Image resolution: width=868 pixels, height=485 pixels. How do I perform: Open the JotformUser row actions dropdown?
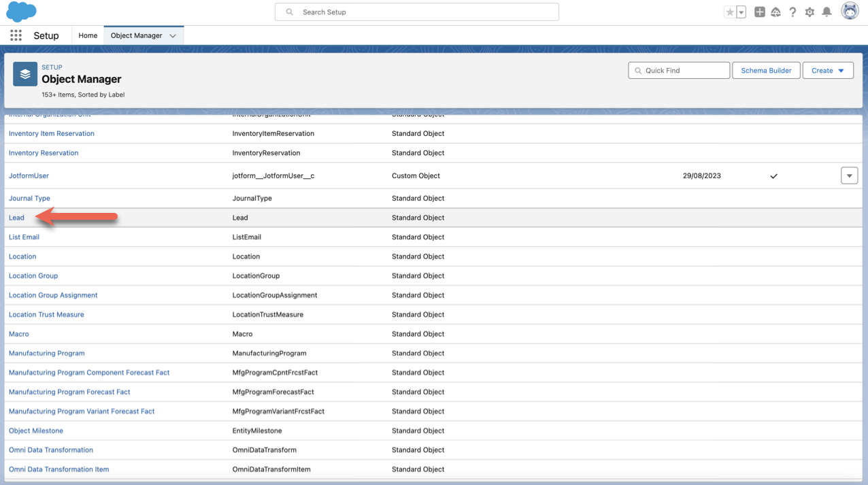[849, 175]
